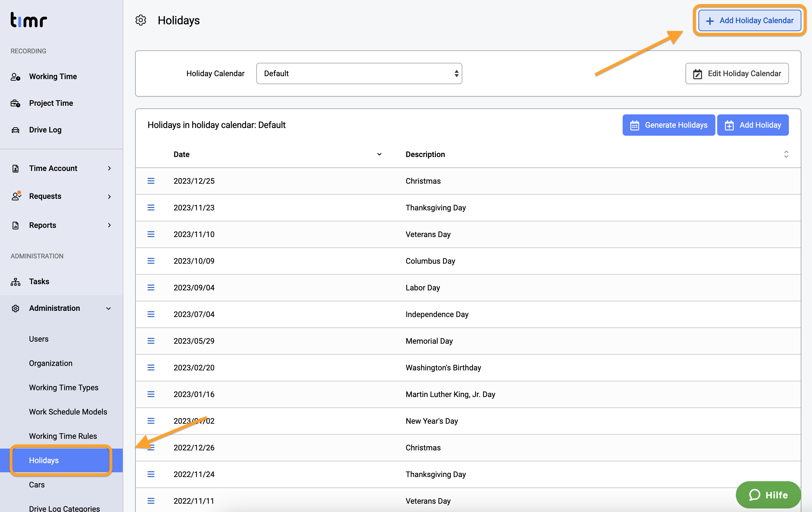Open the row menu for Columbus Day
Viewport: 812px width, 512px height.
tap(151, 261)
